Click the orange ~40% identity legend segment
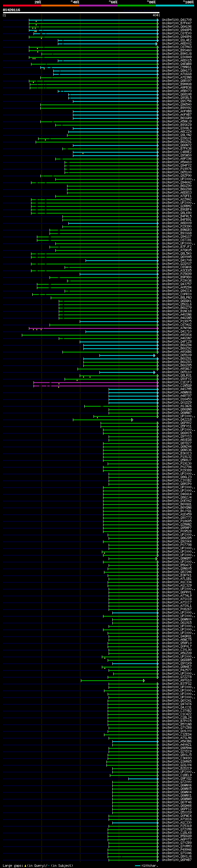 pyautogui.click(x=60, y=6)
